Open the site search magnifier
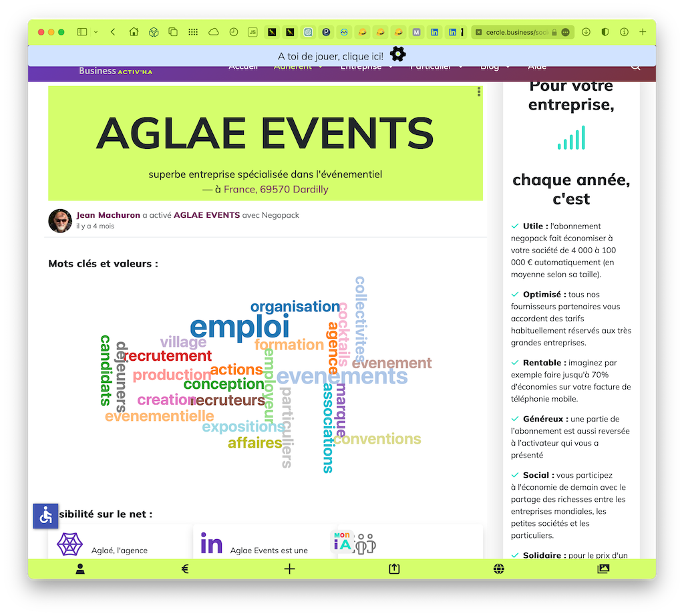Viewport: 684px width, 616px height. point(636,67)
